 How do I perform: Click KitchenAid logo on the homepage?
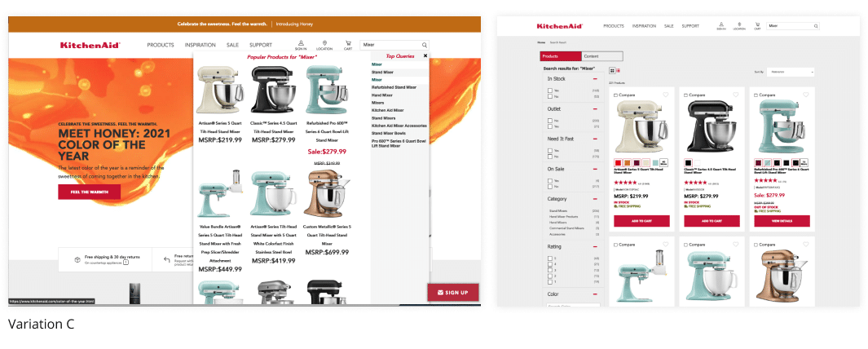pos(90,45)
